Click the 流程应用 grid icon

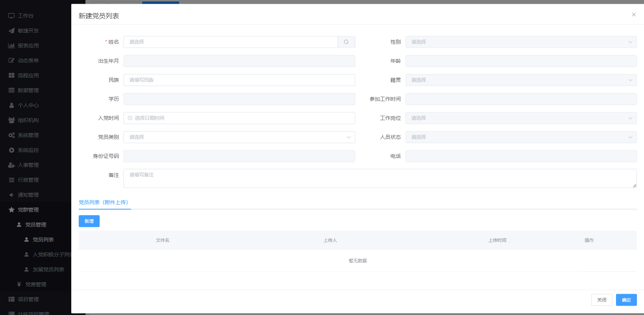click(x=12, y=75)
